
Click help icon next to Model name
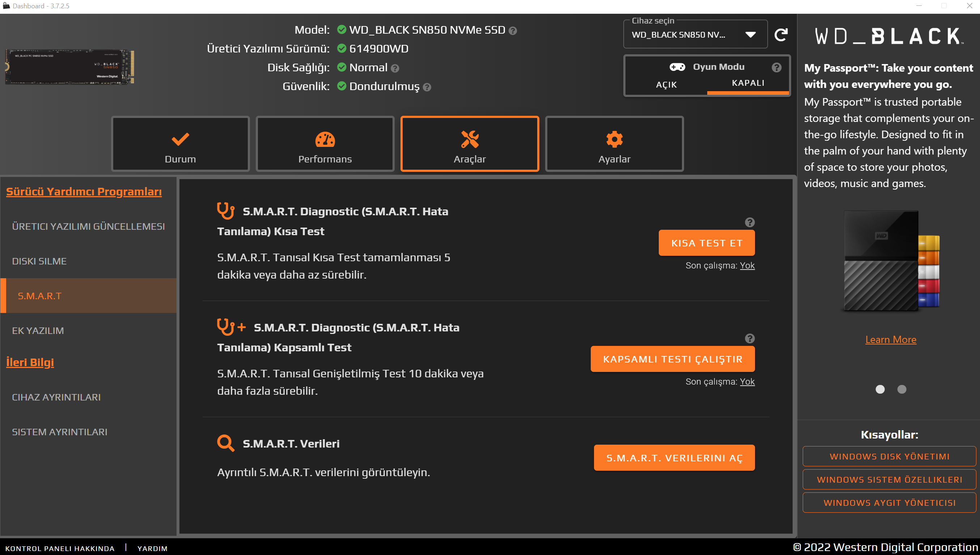point(513,31)
